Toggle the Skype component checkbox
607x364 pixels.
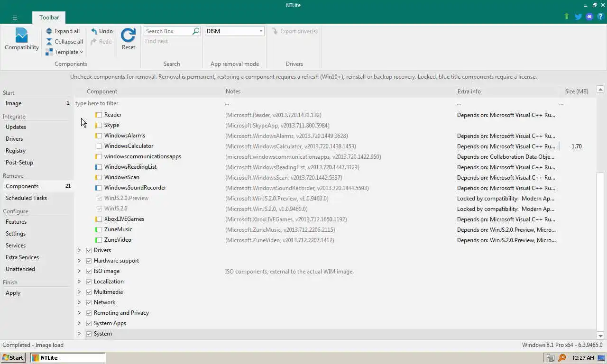[x=99, y=125]
